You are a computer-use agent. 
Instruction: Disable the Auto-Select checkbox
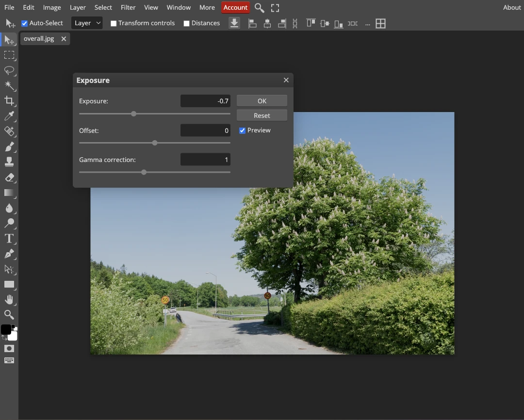24,23
